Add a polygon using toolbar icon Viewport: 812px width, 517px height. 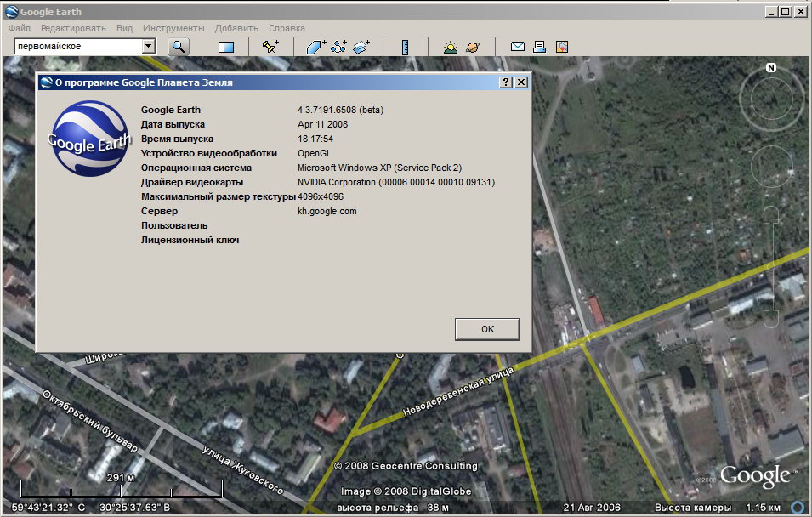[x=316, y=47]
